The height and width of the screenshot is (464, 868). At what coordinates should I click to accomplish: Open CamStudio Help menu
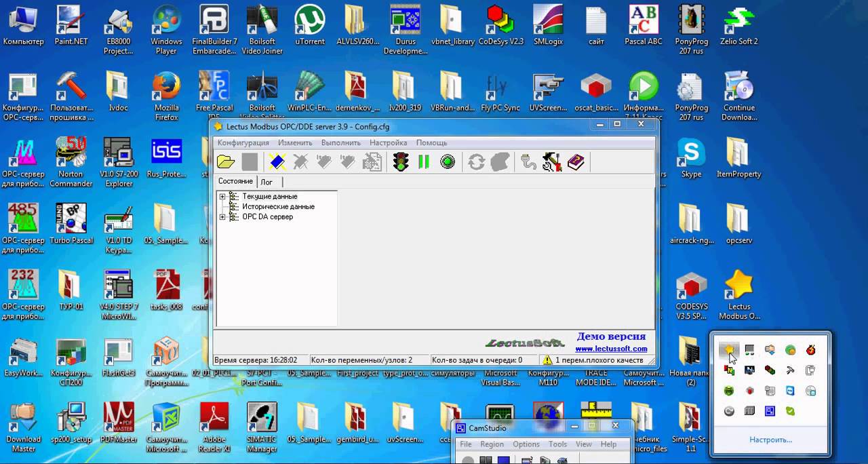(x=609, y=444)
